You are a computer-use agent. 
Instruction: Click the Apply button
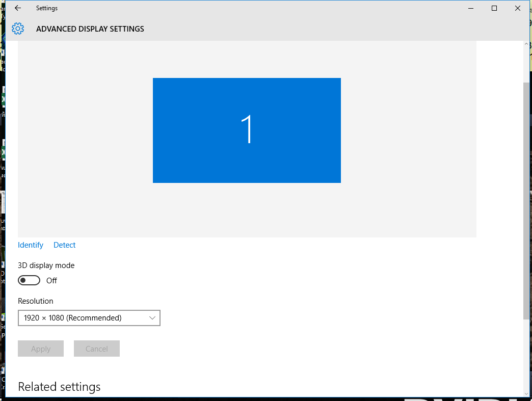[x=41, y=349]
